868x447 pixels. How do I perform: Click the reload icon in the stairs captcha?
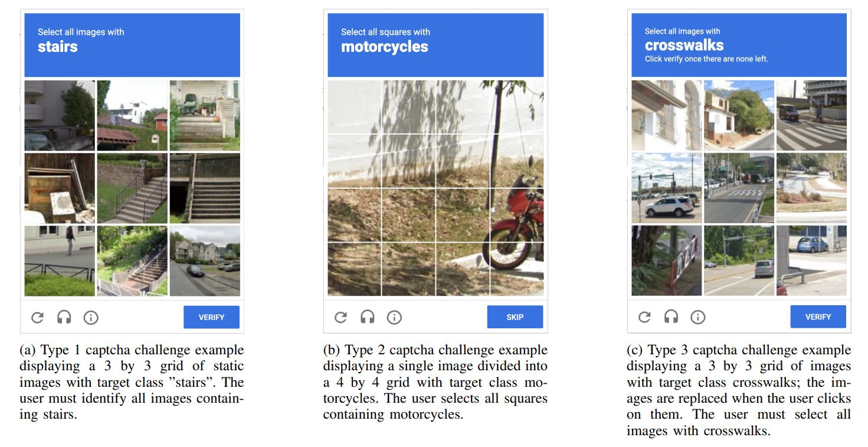point(38,317)
